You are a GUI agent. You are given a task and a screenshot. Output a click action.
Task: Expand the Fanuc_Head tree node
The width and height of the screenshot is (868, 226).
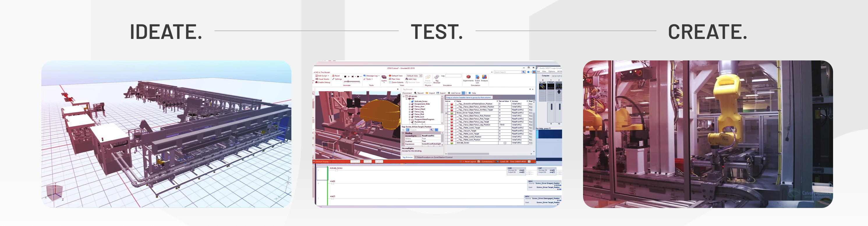(409, 109)
